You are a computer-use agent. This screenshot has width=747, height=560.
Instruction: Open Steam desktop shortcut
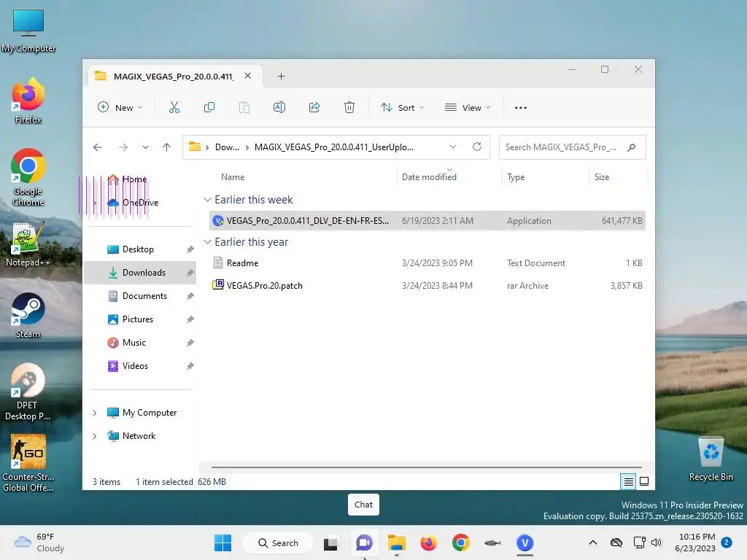click(28, 315)
